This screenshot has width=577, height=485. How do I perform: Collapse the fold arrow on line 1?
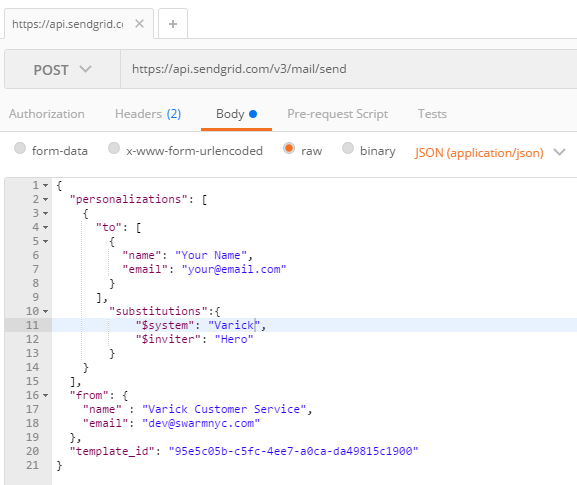tap(45, 185)
